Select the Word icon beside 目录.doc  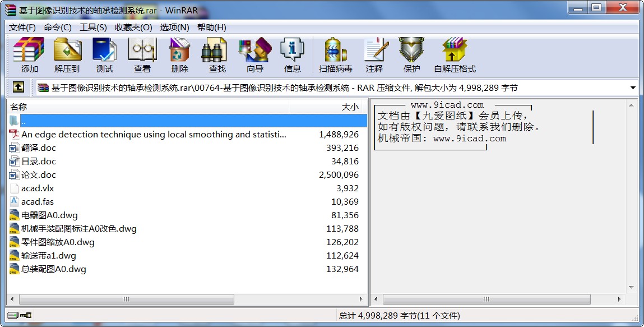[x=14, y=162]
